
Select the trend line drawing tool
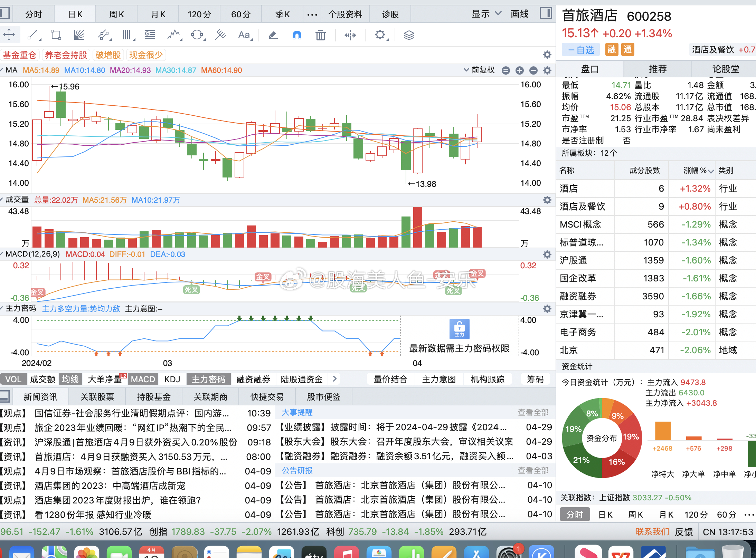pos(33,35)
